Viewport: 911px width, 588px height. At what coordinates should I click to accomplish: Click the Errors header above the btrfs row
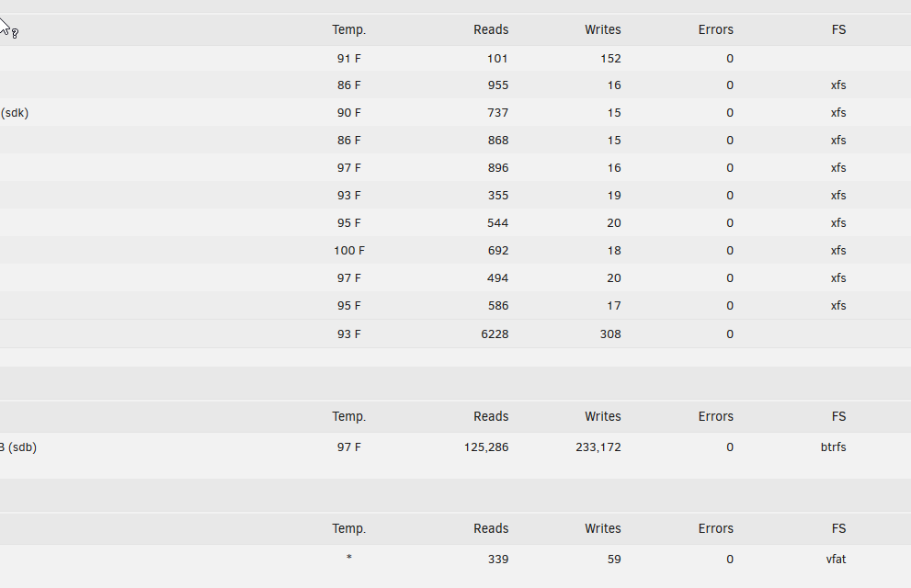[716, 416]
